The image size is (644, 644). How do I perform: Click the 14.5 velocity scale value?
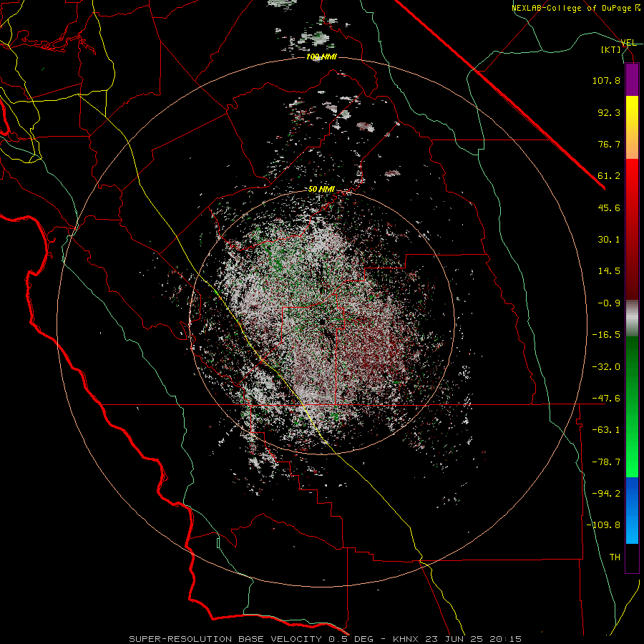tap(609, 271)
